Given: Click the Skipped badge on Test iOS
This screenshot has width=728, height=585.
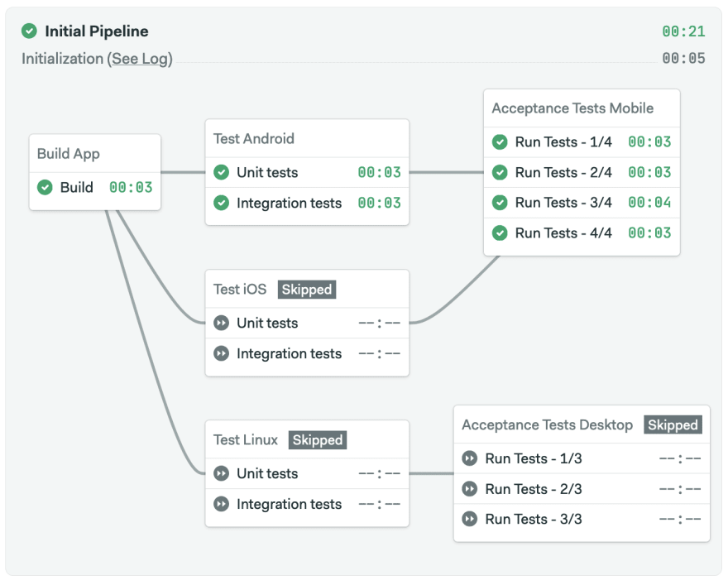Looking at the screenshot, I should 307,290.
